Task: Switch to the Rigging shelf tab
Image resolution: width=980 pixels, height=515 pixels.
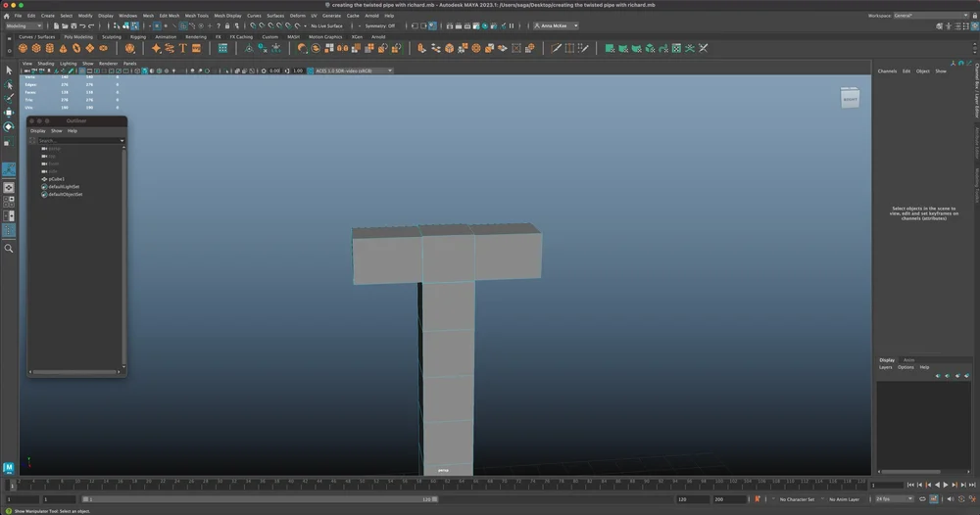Action: point(137,37)
